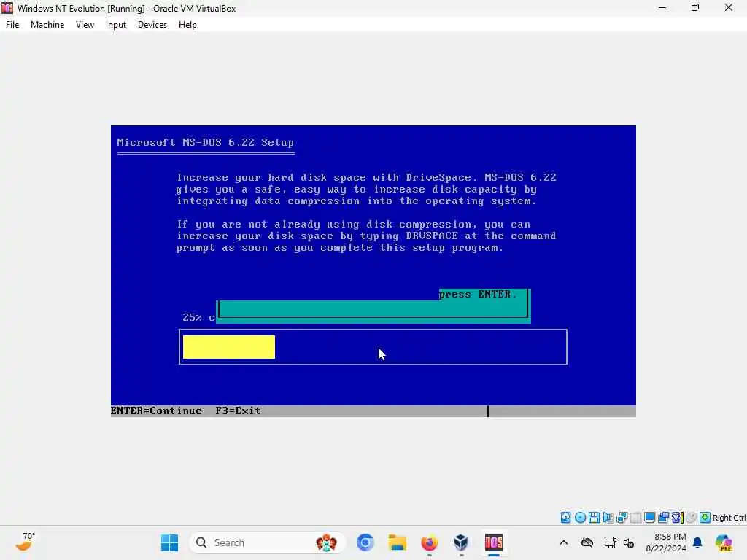
Task: Open File Explorer from taskbar
Action: 397,542
